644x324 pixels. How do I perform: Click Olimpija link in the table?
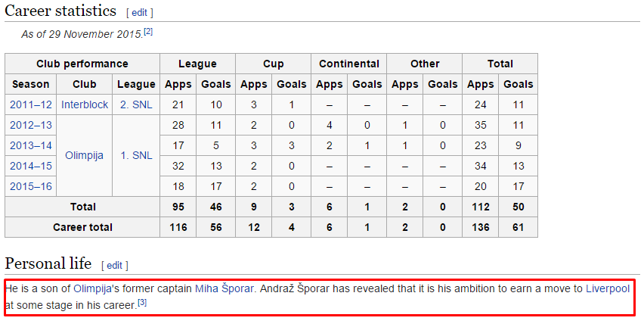(x=85, y=155)
